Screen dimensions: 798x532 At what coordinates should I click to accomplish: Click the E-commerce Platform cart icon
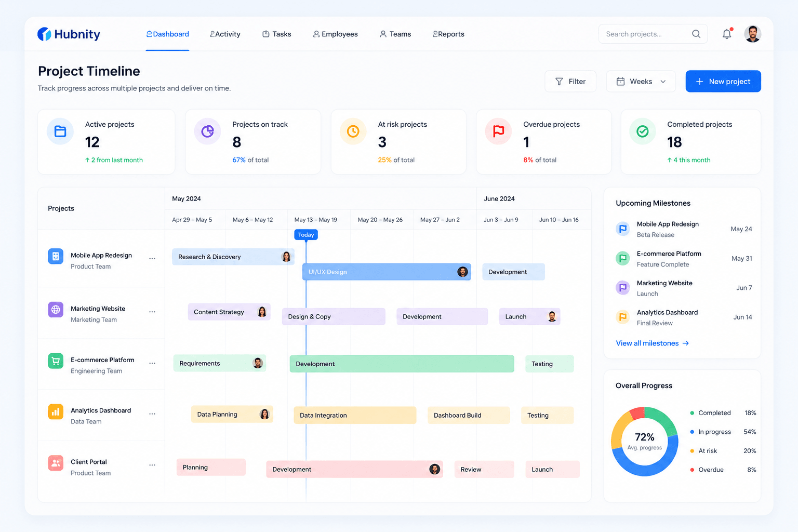[x=56, y=361]
